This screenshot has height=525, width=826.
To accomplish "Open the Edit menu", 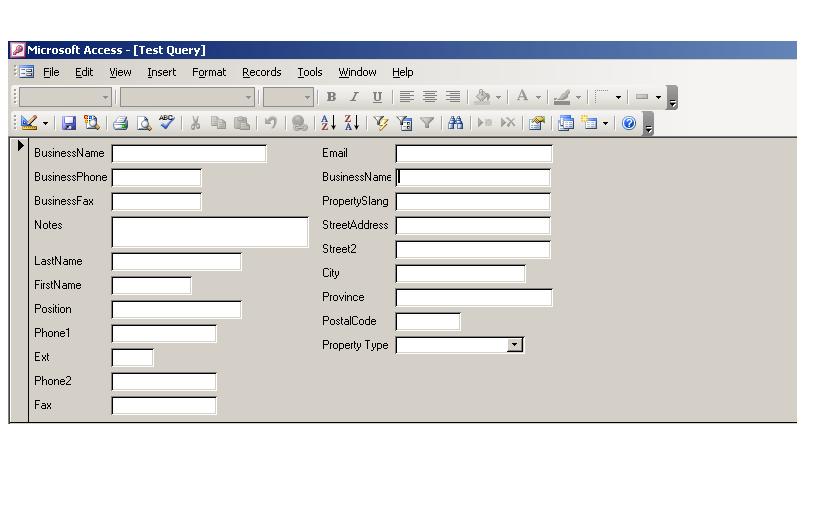I will [84, 72].
